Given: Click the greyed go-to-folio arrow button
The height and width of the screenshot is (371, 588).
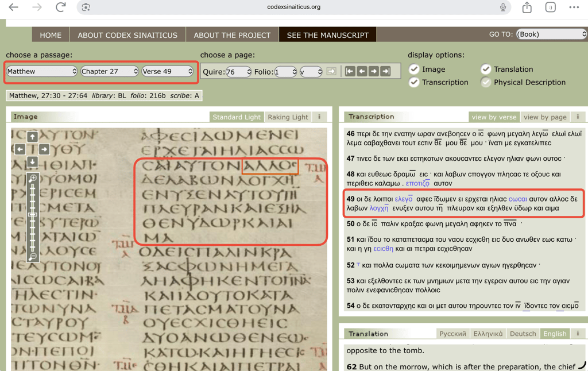Looking at the screenshot, I should pyautogui.click(x=331, y=71).
